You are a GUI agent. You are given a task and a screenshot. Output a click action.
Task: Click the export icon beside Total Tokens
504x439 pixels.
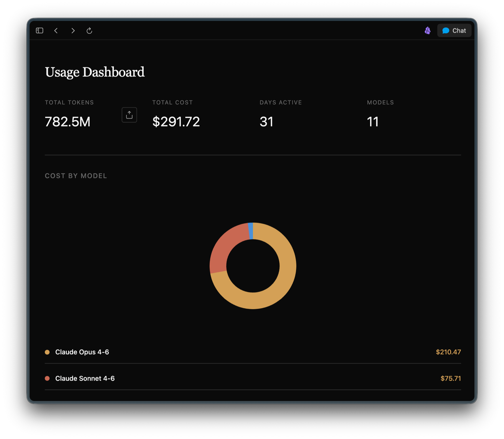pos(129,115)
